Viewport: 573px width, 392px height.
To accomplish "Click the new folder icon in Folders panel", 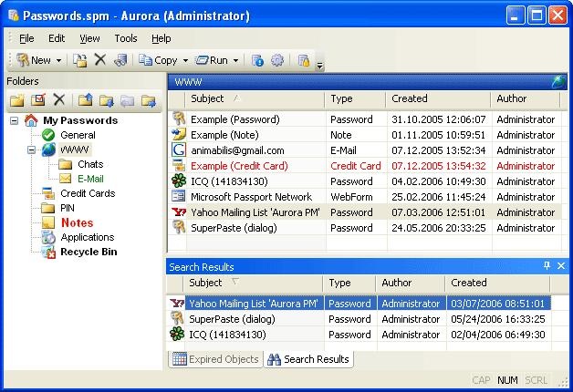I will coord(16,99).
